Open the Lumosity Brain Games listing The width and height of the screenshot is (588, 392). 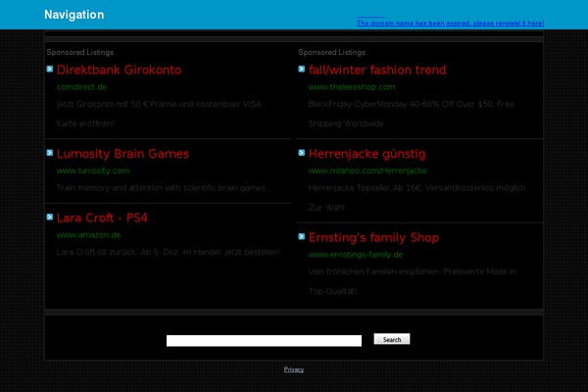click(122, 154)
